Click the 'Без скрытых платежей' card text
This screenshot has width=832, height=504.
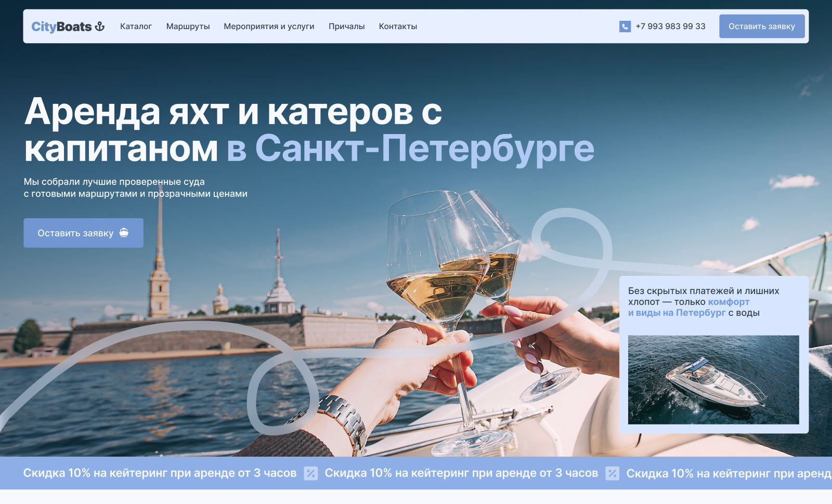click(x=703, y=302)
